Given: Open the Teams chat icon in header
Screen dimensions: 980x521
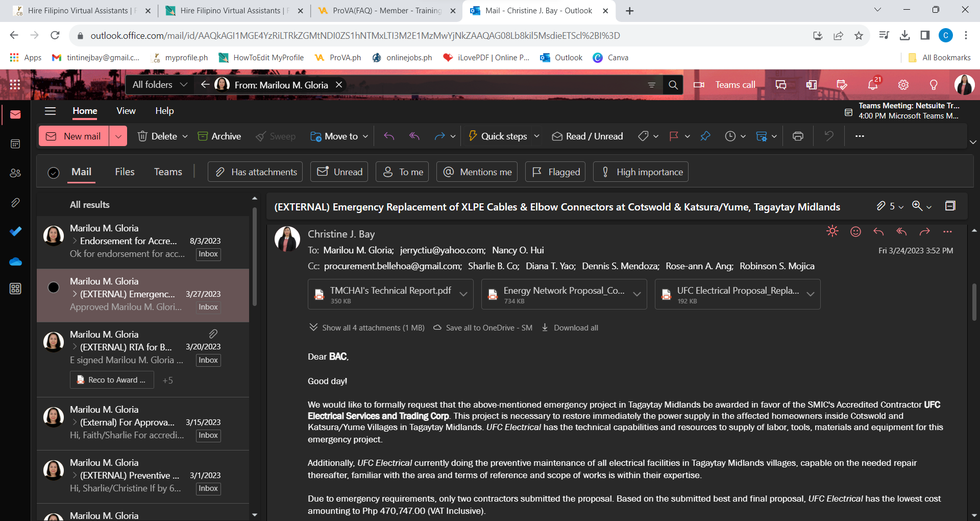Looking at the screenshot, I should 781,85.
